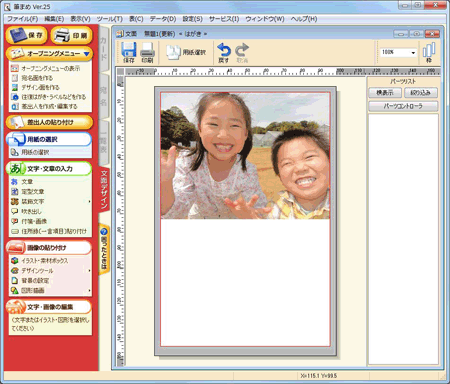Viewport: 450px width, 384px height.
Task: Click the 文面 document icon in inner title bar
Action: tap(120, 34)
